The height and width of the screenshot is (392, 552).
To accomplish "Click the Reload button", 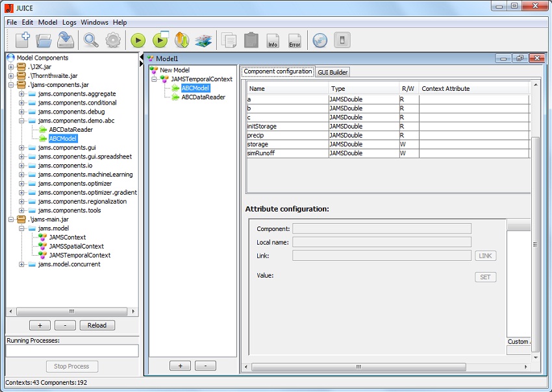I will pos(97,325).
